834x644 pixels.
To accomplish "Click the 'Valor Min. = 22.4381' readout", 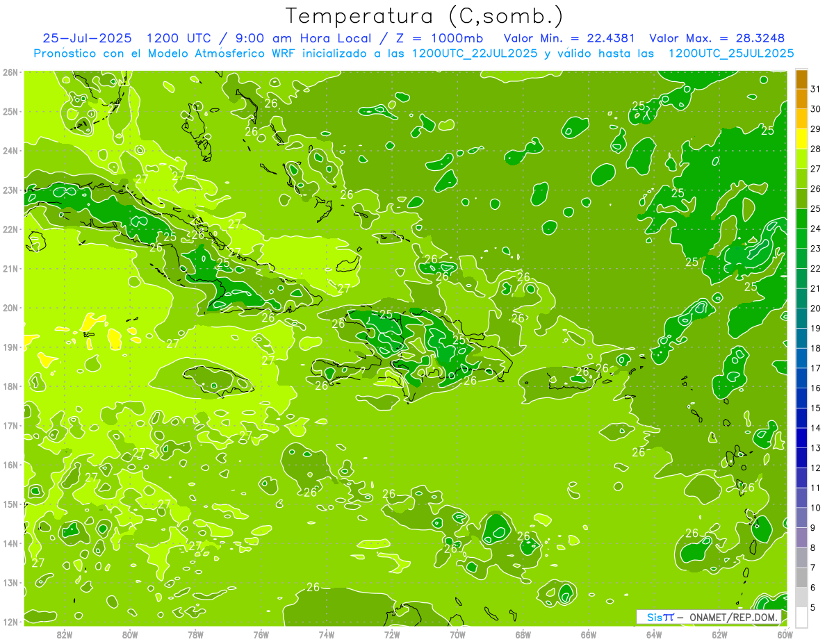I will pyautogui.click(x=570, y=38).
